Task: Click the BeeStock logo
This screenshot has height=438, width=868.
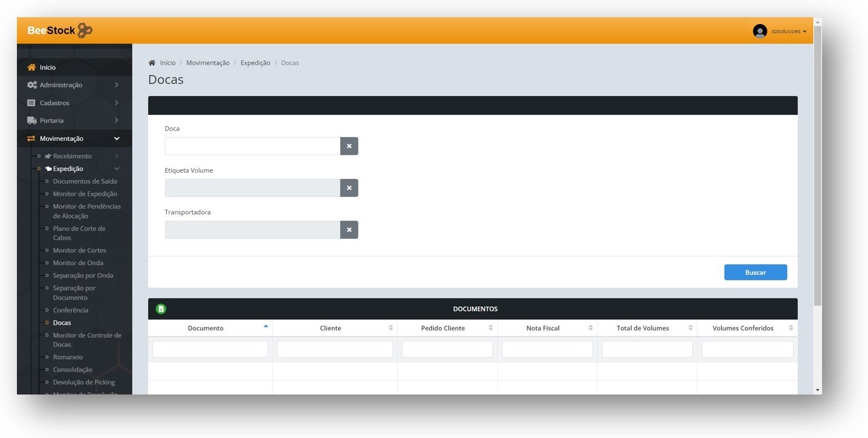Action: click(60, 31)
